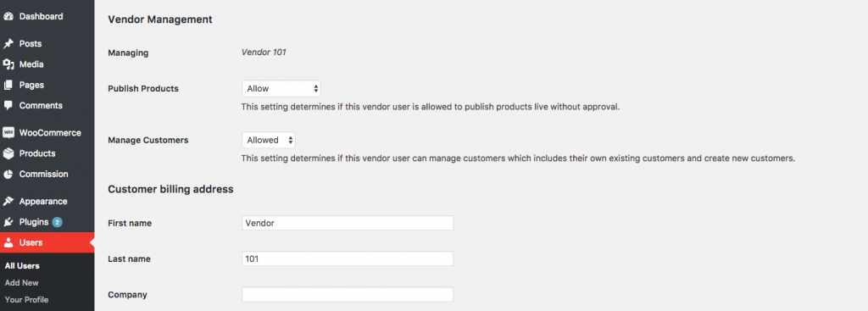Click the Comments speech bubble icon
Screen dimensions: 868x311
(x=8, y=106)
